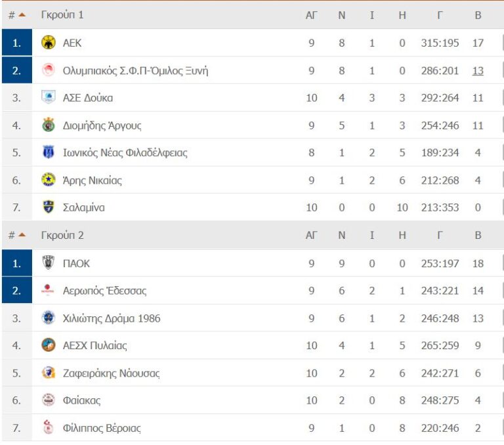The height and width of the screenshot is (445, 504).
Task: Click the ΠΑΟΚ team crest
Action: [x=49, y=263]
